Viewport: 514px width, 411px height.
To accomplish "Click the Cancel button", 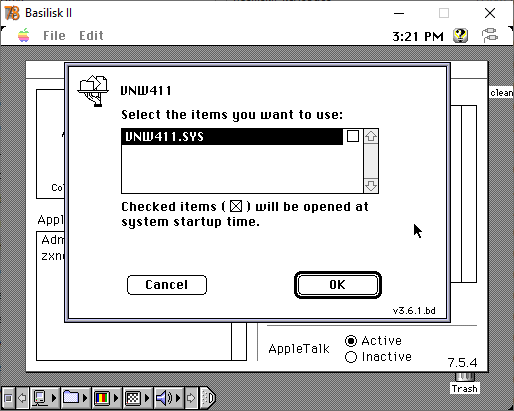I will (x=167, y=285).
